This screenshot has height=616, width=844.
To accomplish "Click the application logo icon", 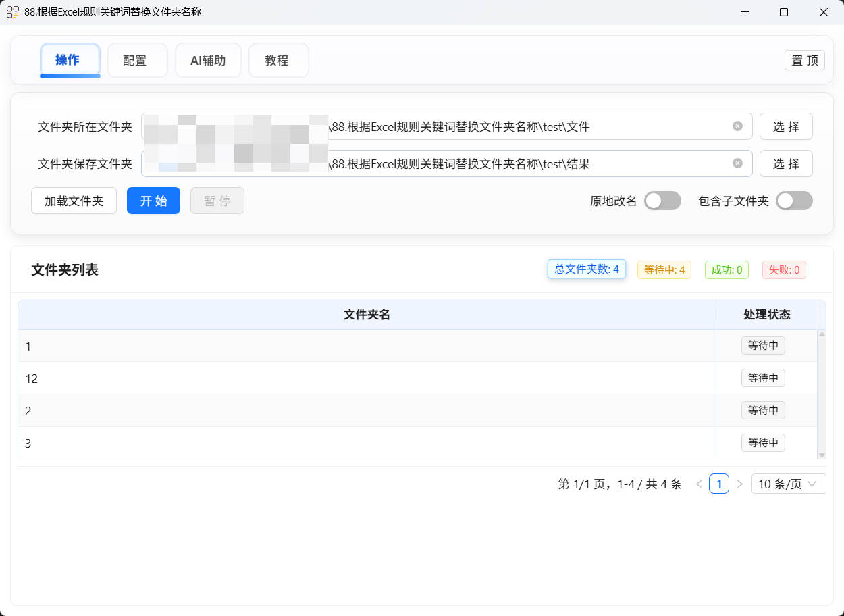I will [x=11, y=11].
